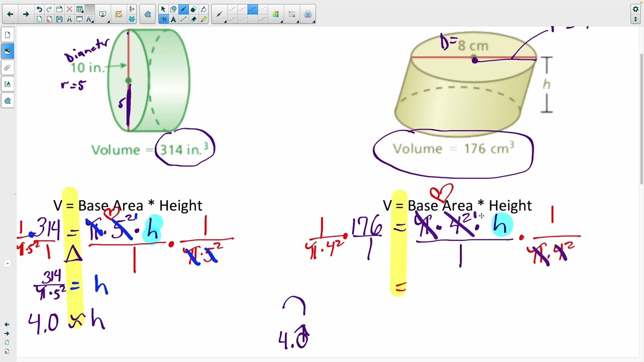Undo the last action
The height and width of the screenshot is (362, 644).
tap(39, 9)
